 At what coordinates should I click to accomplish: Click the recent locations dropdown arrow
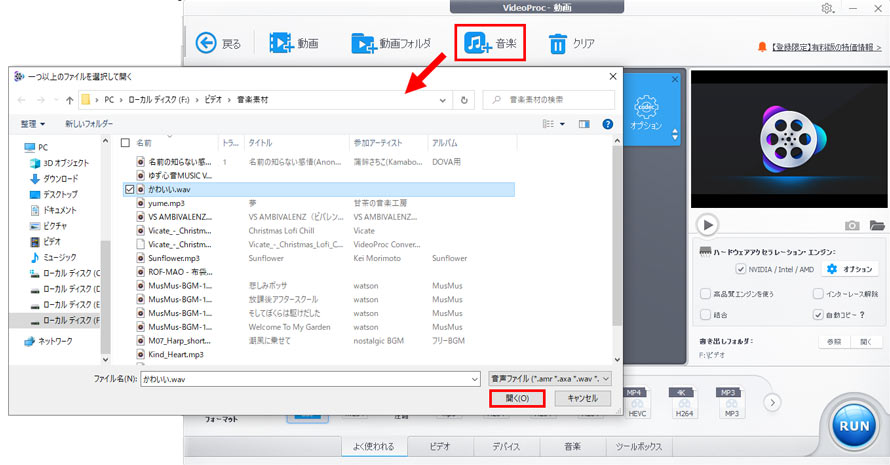(x=56, y=100)
